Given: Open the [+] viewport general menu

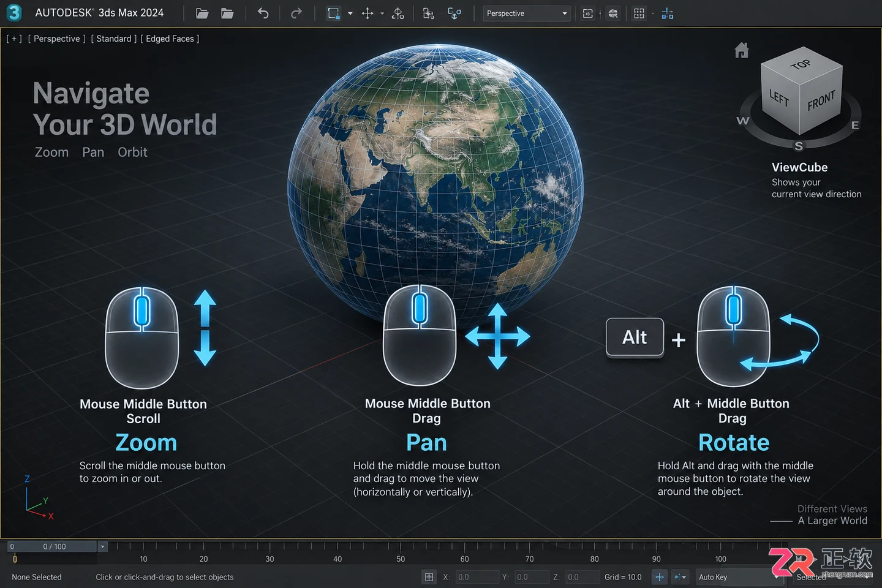Looking at the screenshot, I should coord(14,39).
